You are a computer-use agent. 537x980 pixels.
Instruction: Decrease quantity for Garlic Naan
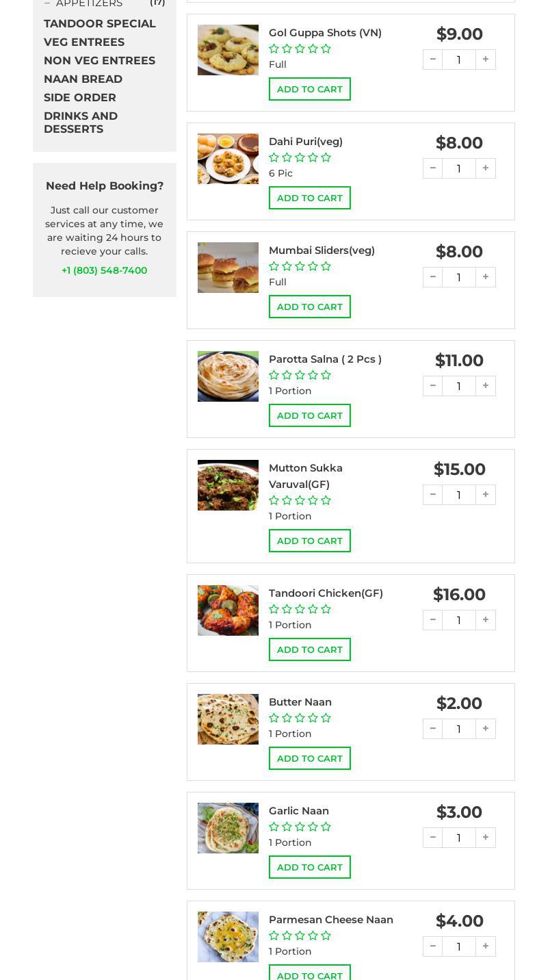tap(432, 838)
